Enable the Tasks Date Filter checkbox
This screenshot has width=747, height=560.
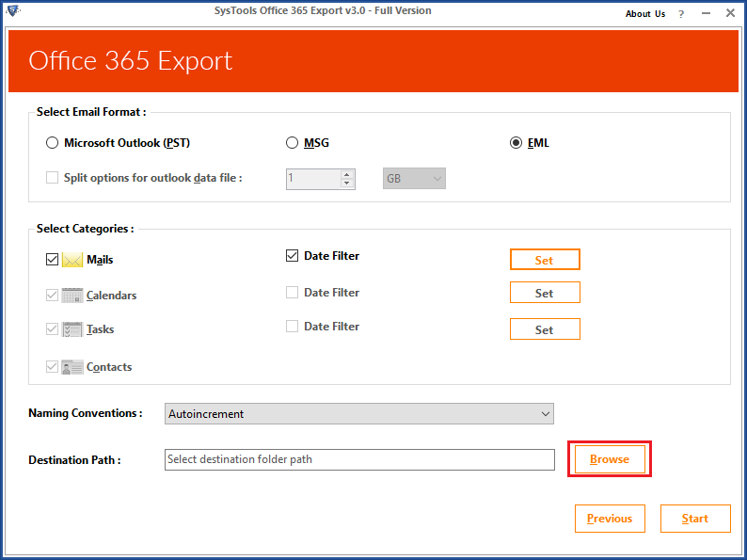[x=292, y=326]
